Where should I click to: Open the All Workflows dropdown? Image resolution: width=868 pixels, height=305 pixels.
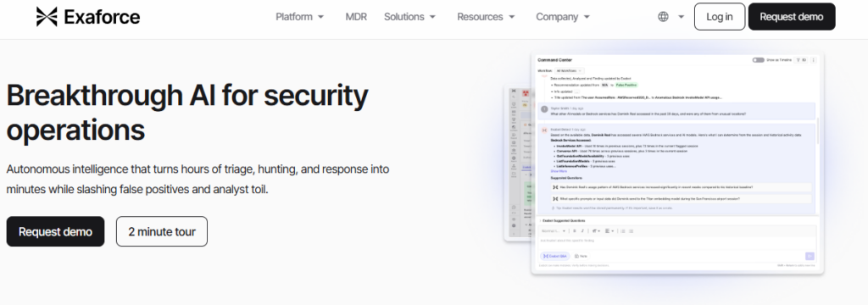(x=570, y=71)
